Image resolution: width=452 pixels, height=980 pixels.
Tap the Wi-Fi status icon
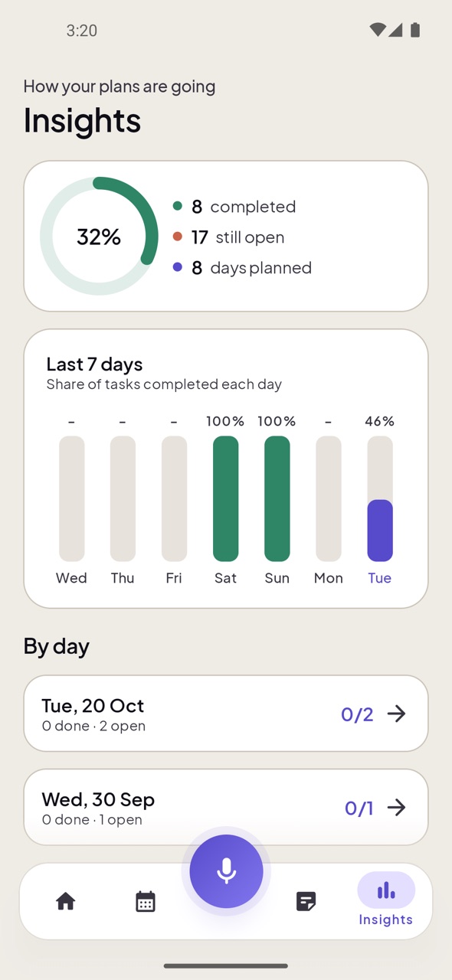[377, 30]
